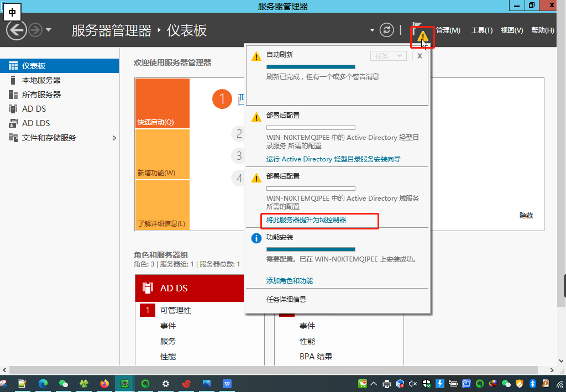This screenshot has width=566, height=392.
Task: Show hidden tray icons chevron
Action: tap(374, 384)
